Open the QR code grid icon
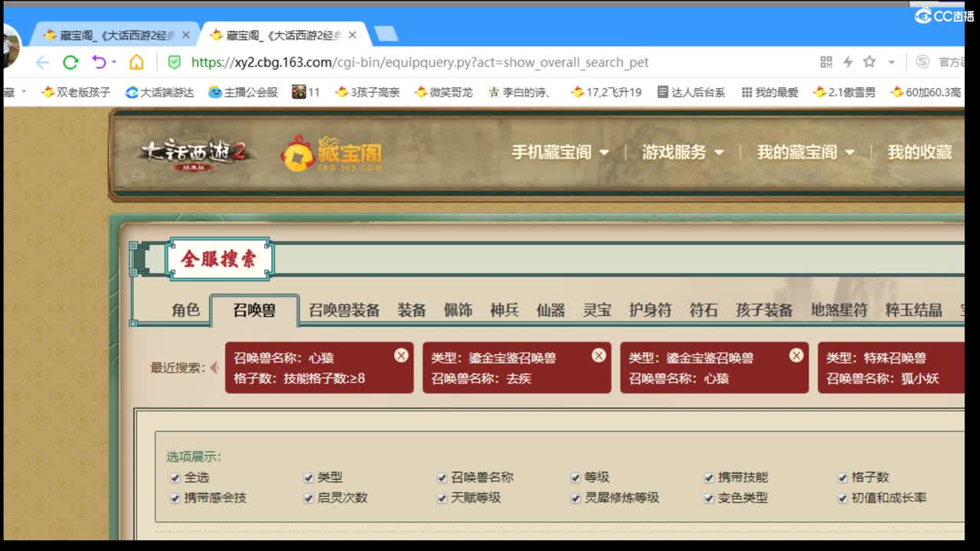The image size is (980, 551). (x=825, y=62)
